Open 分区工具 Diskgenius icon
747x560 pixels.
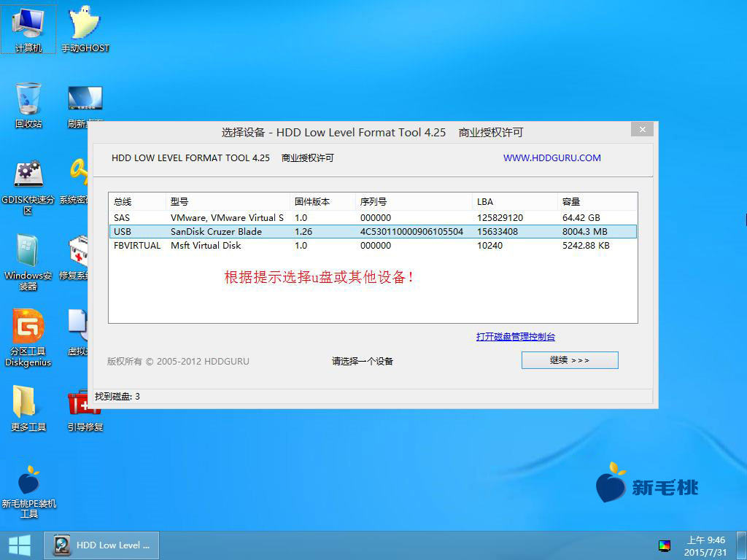click(x=28, y=338)
